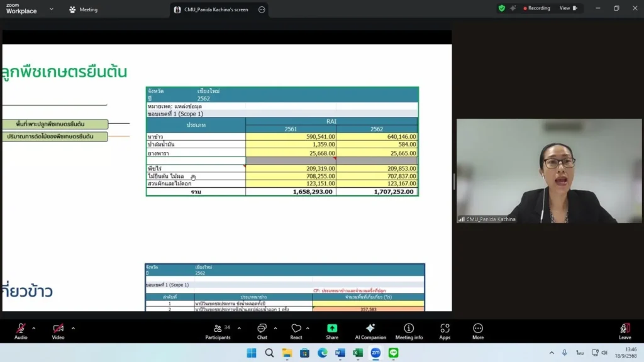Click the Recording indicator
This screenshot has height=362, width=644.
point(536,8)
